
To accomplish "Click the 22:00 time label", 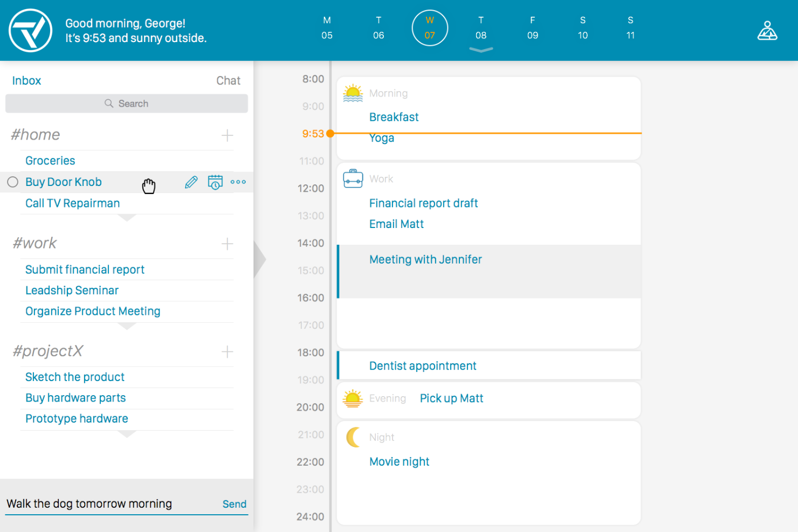I will 311,462.
